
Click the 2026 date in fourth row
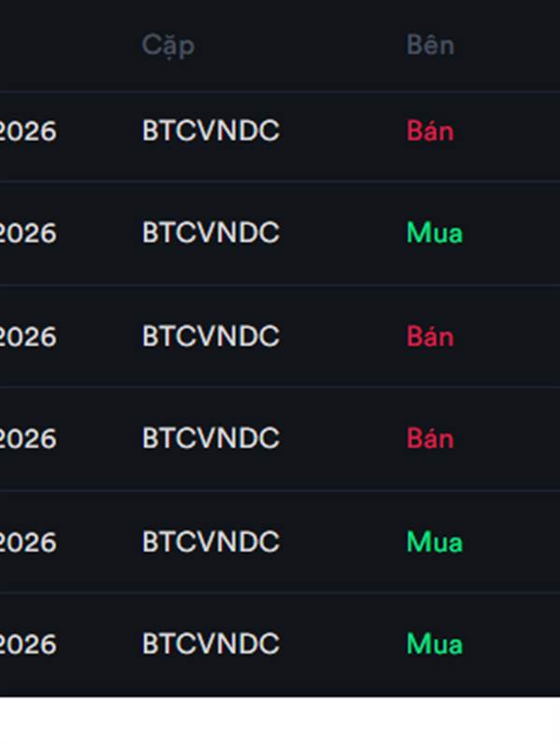click(x=28, y=439)
